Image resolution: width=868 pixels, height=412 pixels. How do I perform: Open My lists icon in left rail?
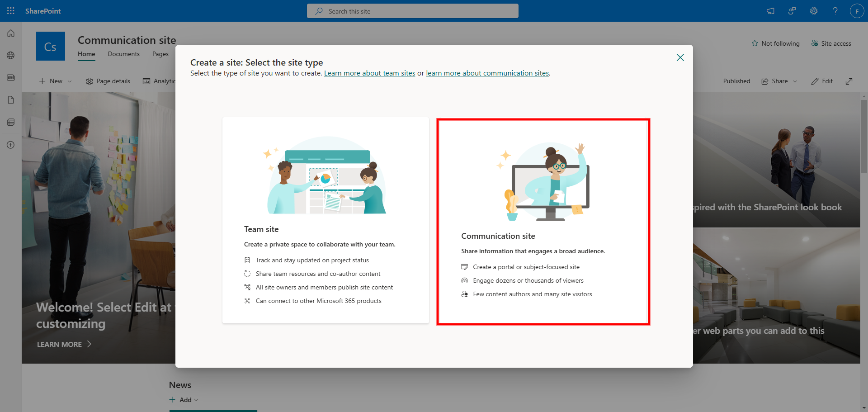11,122
